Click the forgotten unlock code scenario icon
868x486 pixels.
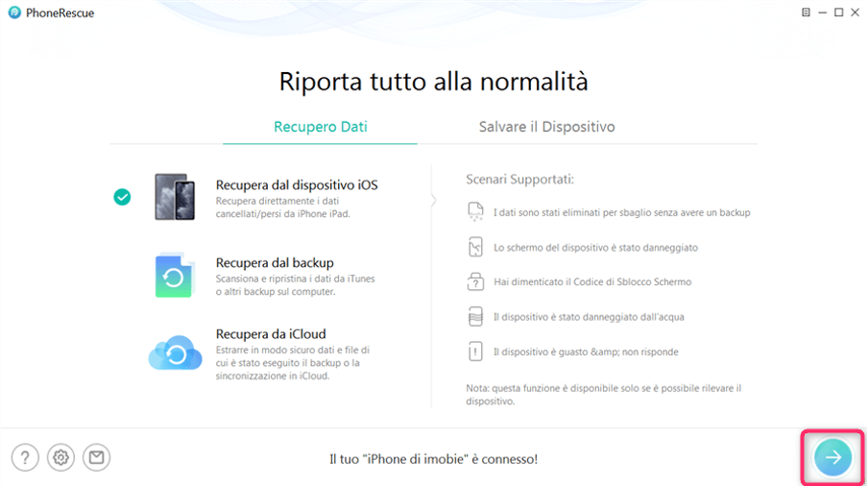(475, 282)
